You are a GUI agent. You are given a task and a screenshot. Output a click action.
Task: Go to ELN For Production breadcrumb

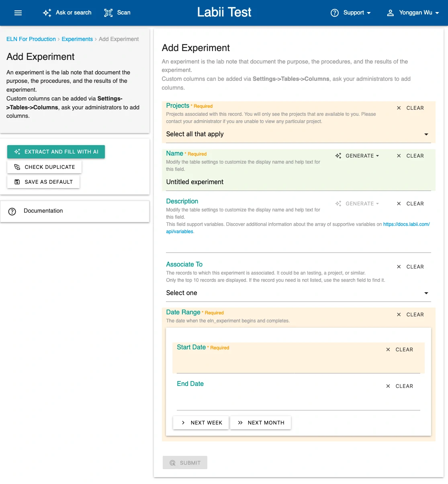click(31, 39)
